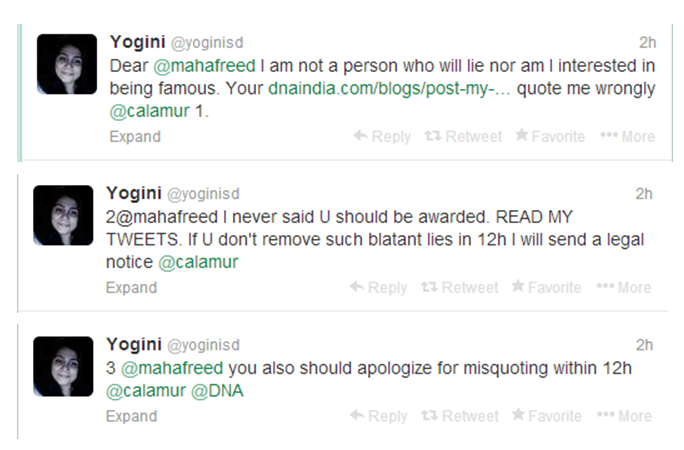684x450 pixels.
Task: Reply to the legal notice tweet
Action: [378, 288]
